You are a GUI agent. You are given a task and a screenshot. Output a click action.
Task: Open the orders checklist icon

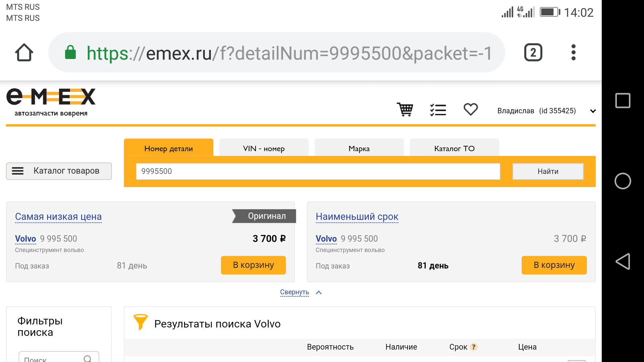(438, 110)
